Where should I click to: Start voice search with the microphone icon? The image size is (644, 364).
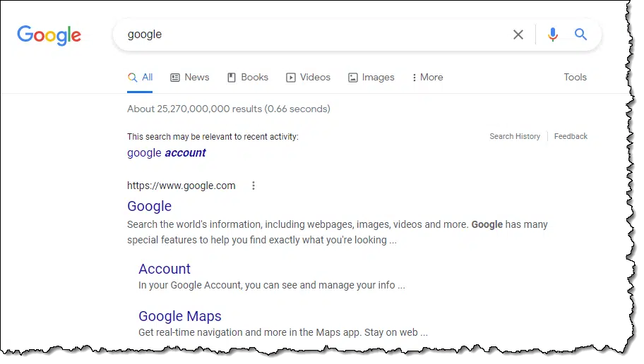pyautogui.click(x=552, y=35)
